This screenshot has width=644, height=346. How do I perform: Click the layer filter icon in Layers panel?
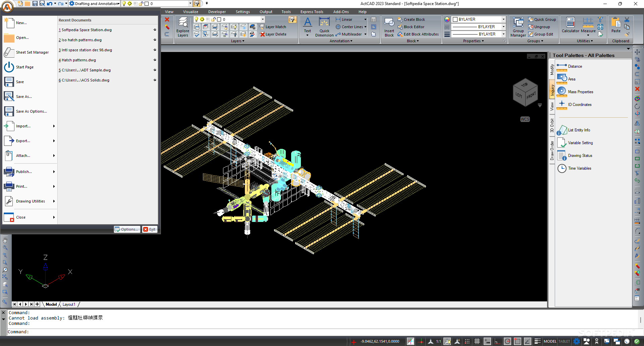pyautogui.click(x=292, y=19)
